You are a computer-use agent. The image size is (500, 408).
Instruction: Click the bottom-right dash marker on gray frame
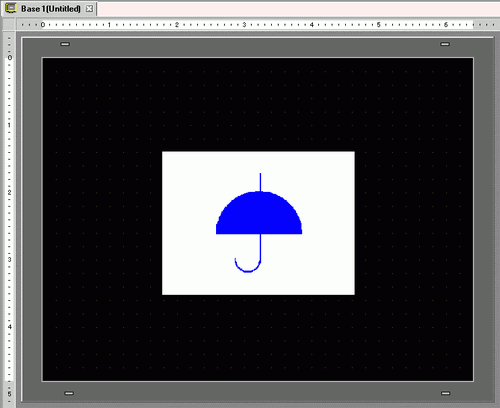tap(446, 393)
